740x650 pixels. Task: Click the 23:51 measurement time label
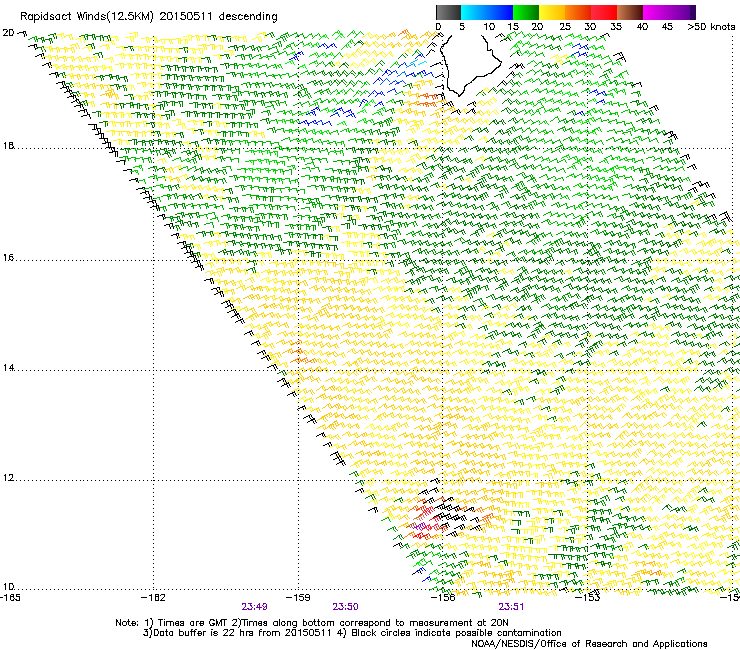(511, 607)
